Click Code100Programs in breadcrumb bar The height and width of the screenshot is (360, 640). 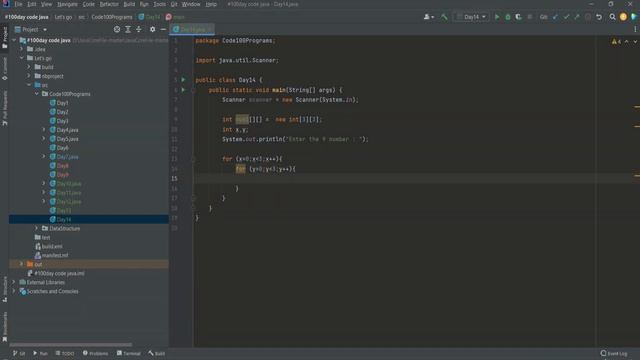coord(112,17)
